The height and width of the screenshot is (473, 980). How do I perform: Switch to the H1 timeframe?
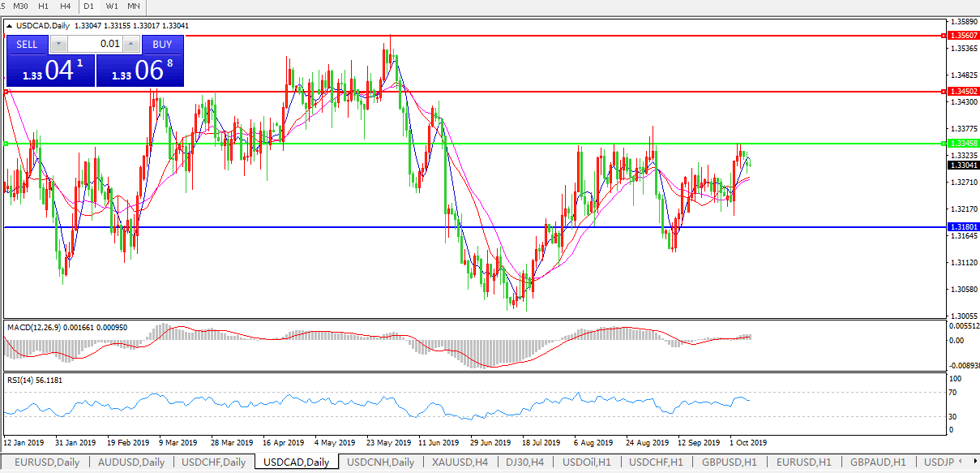44,6
